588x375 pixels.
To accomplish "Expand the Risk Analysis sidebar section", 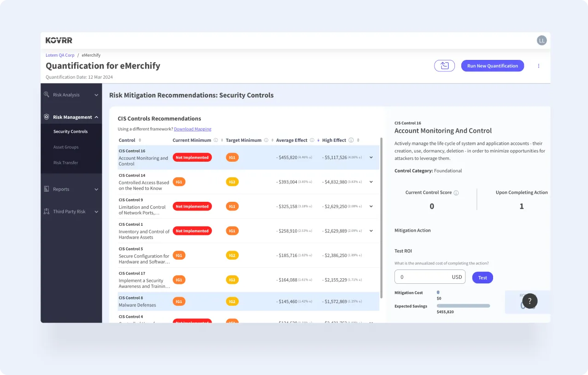I will coord(96,94).
